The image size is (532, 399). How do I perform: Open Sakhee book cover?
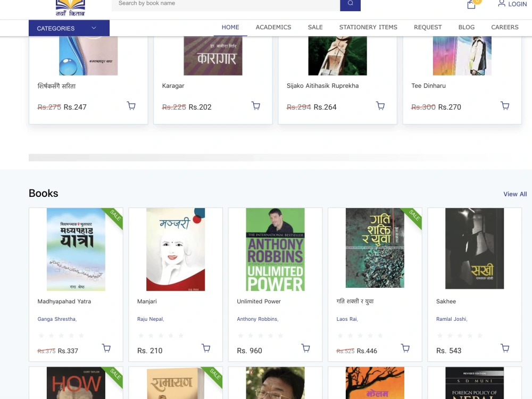(475, 248)
